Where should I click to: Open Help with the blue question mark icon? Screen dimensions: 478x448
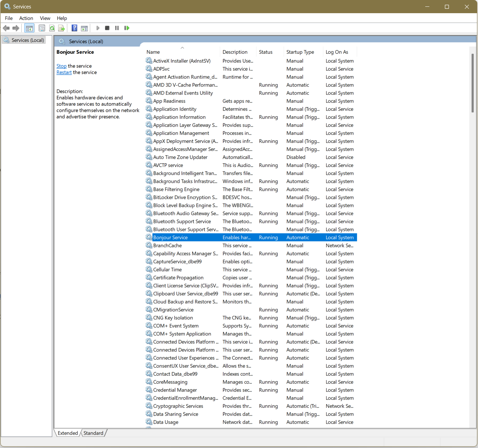(74, 28)
